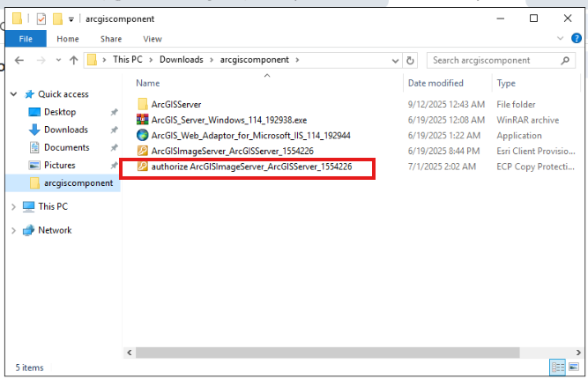This screenshot has height=379, width=588.
Task: Open the address bar history dropdown
Action: point(395,61)
